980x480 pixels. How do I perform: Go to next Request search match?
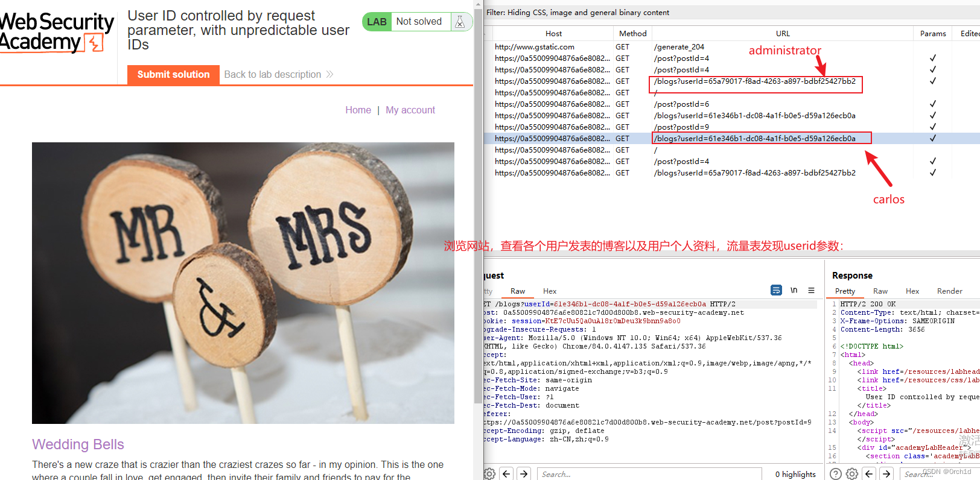click(524, 474)
